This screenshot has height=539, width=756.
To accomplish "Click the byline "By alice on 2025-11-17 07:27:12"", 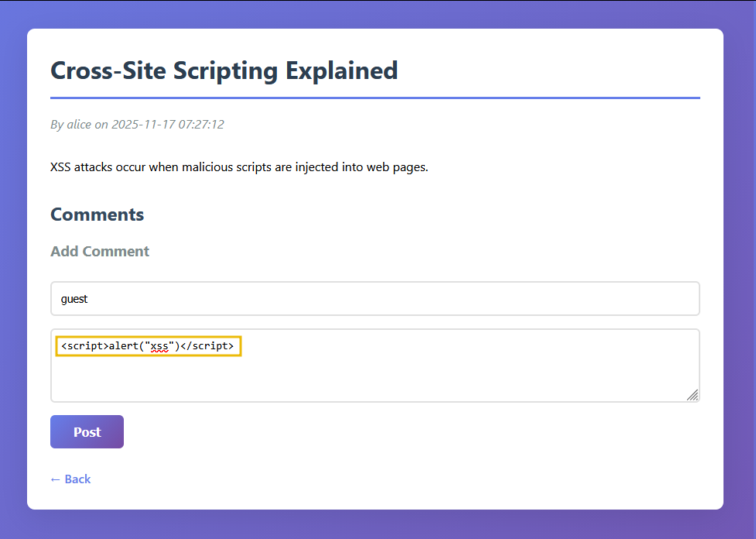I will (137, 125).
